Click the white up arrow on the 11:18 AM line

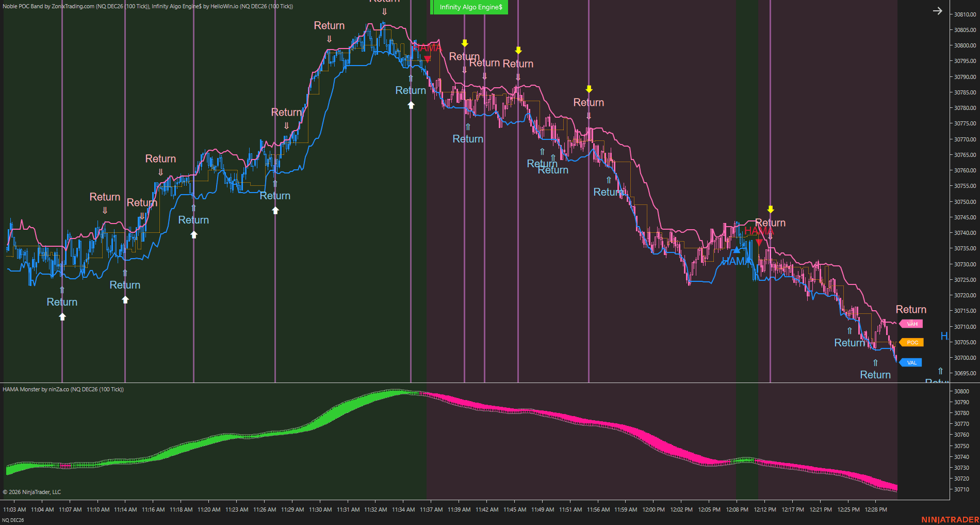click(193, 234)
